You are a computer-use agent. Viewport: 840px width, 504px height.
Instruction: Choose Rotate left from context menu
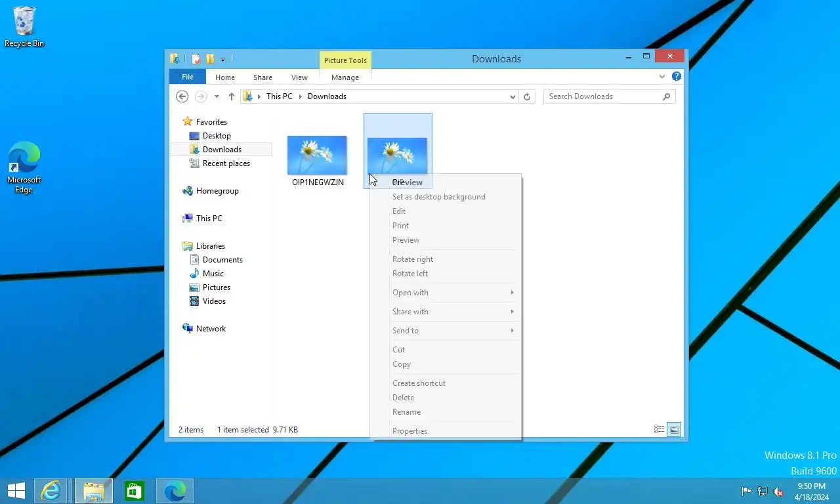coord(410,274)
